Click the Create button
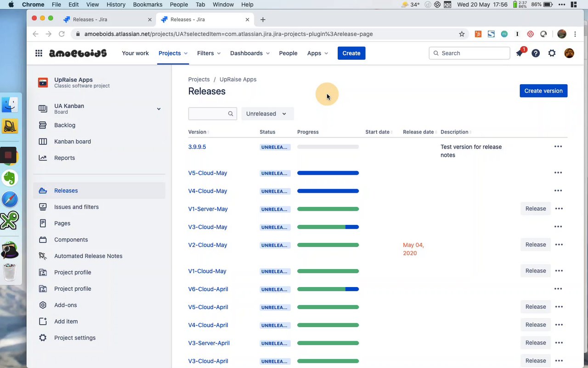 pos(351,53)
